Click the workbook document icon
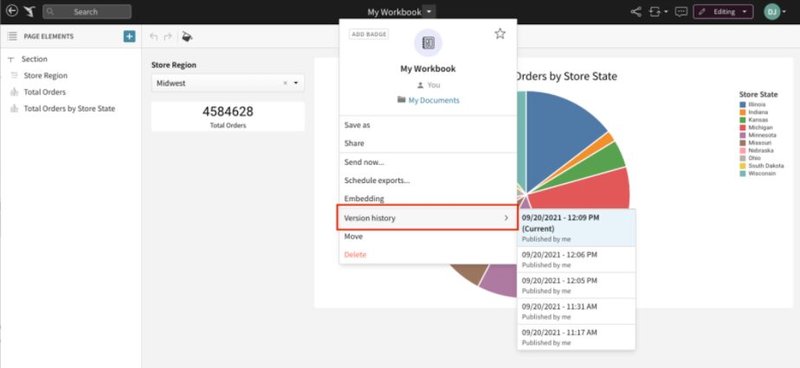 click(428, 43)
